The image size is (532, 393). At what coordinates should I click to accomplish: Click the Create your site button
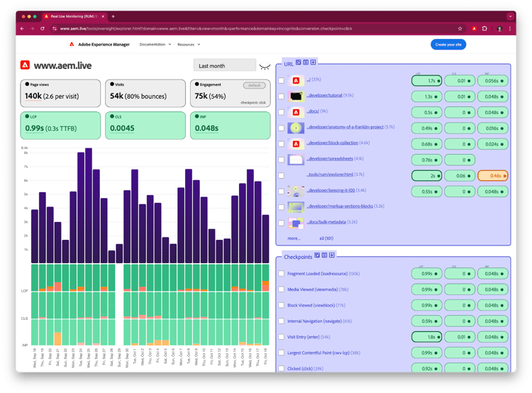(448, 45)
